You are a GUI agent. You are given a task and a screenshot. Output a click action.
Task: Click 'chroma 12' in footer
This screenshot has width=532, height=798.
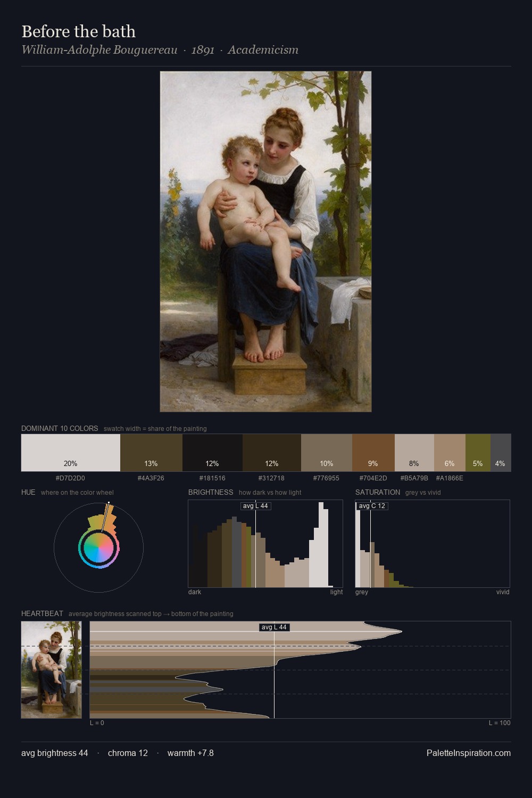[x=128, y=753]
